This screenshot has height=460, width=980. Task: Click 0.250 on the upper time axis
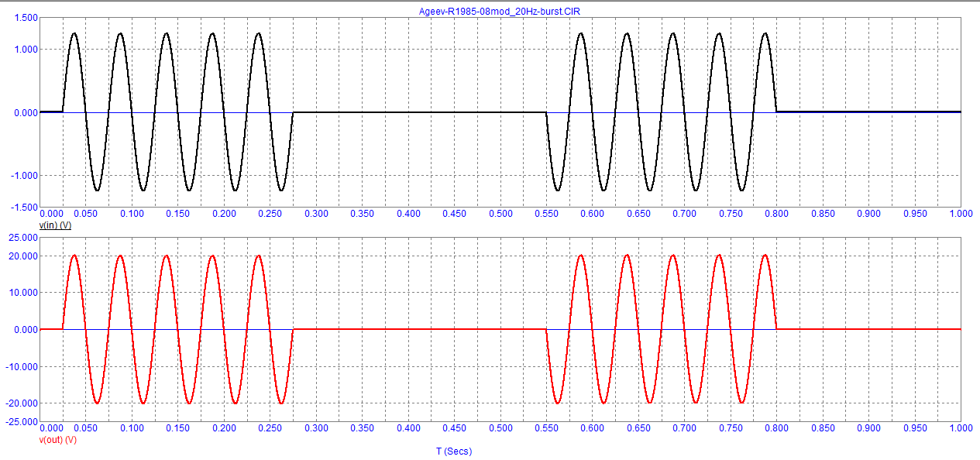[270, 214]
